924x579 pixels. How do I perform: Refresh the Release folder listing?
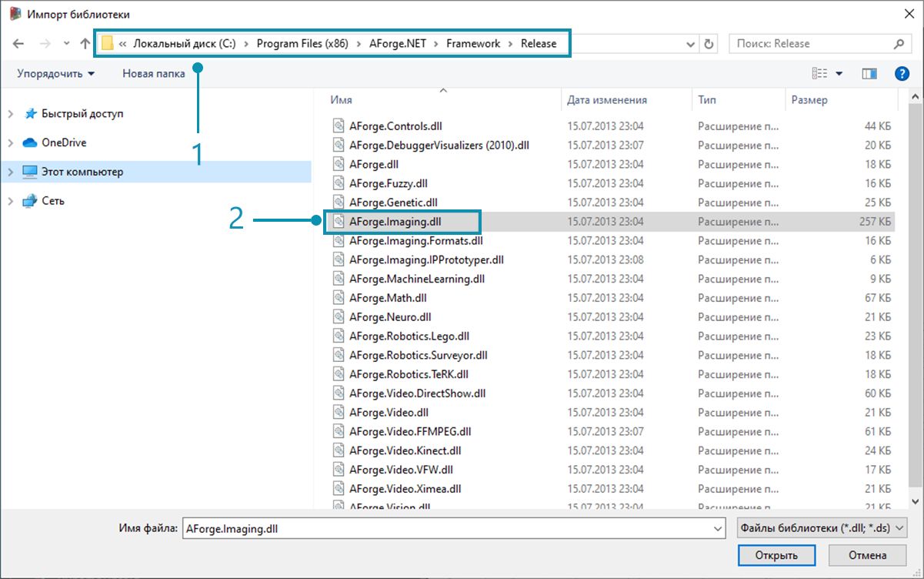click(709, 44)
